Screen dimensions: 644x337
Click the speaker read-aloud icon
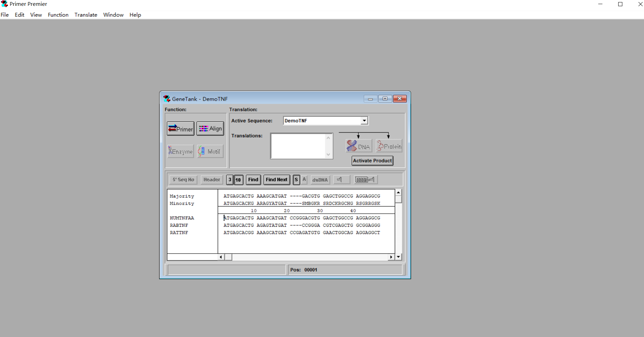[x=341, y=180]
